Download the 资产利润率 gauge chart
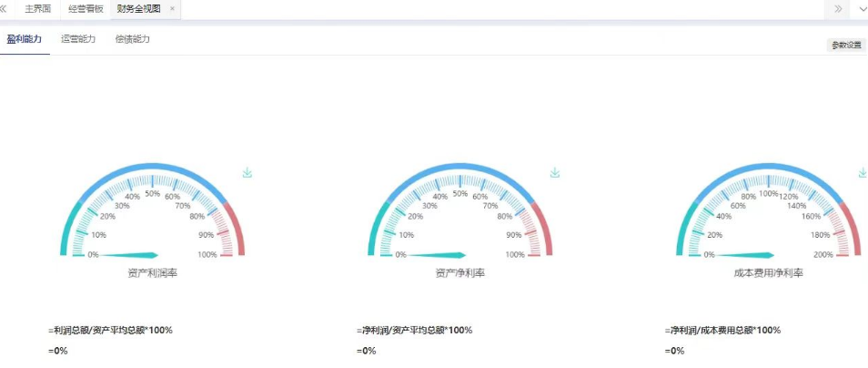 247,173
